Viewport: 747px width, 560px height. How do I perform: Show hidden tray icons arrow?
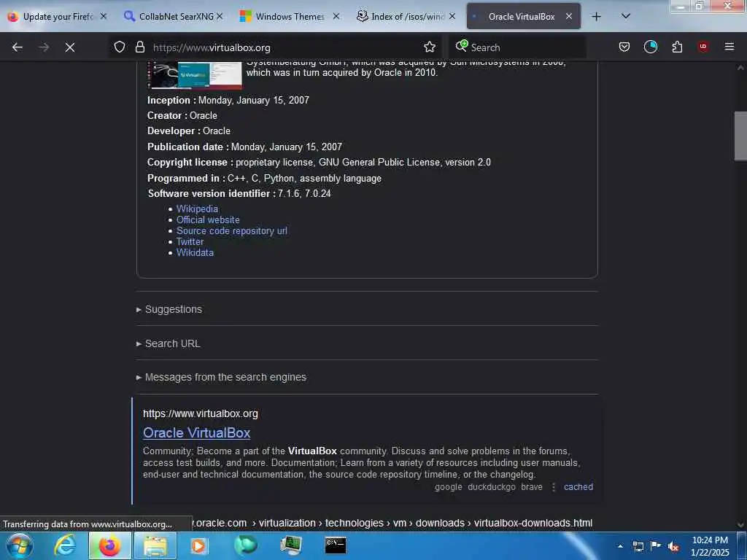(620, 545)
